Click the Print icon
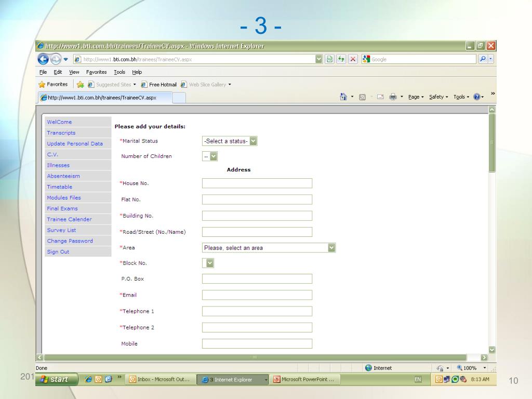Screen dimensions: 532x399 tap(393, 97)
